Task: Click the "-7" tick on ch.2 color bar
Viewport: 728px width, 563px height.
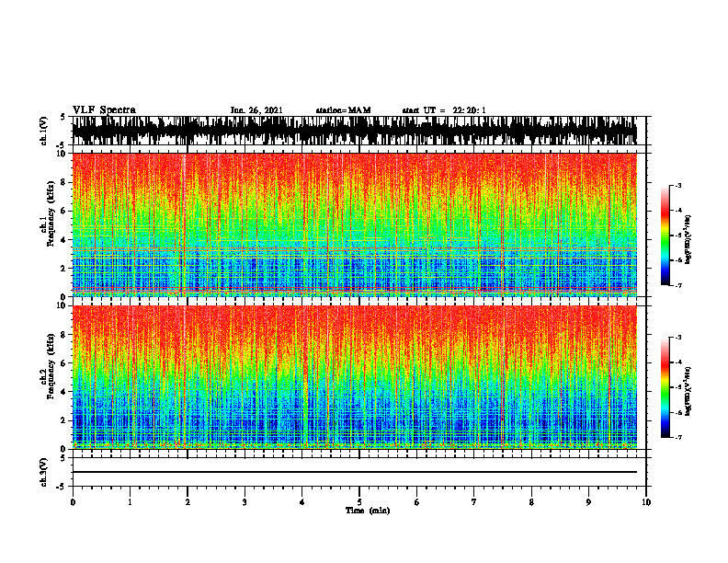Action: pos(678,437)
